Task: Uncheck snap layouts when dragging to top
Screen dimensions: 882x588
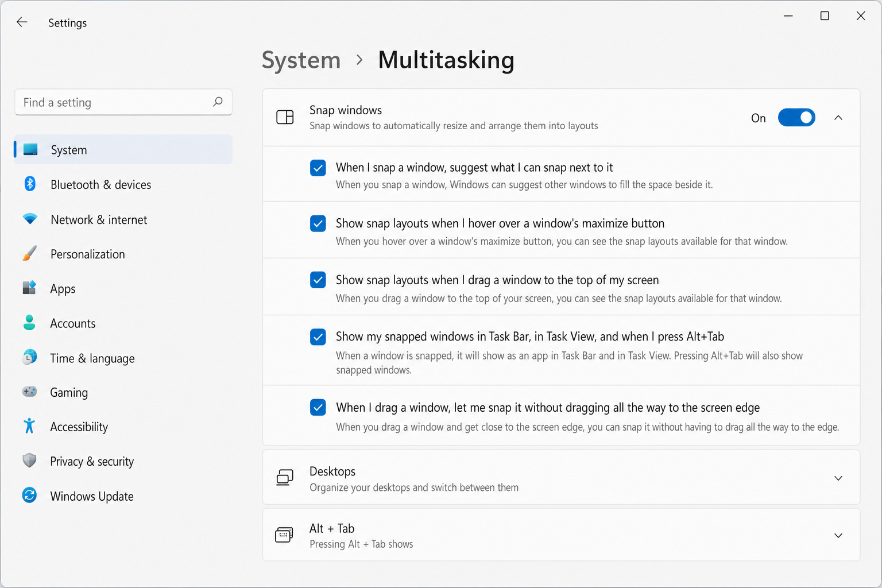Action: pos(318,280)
